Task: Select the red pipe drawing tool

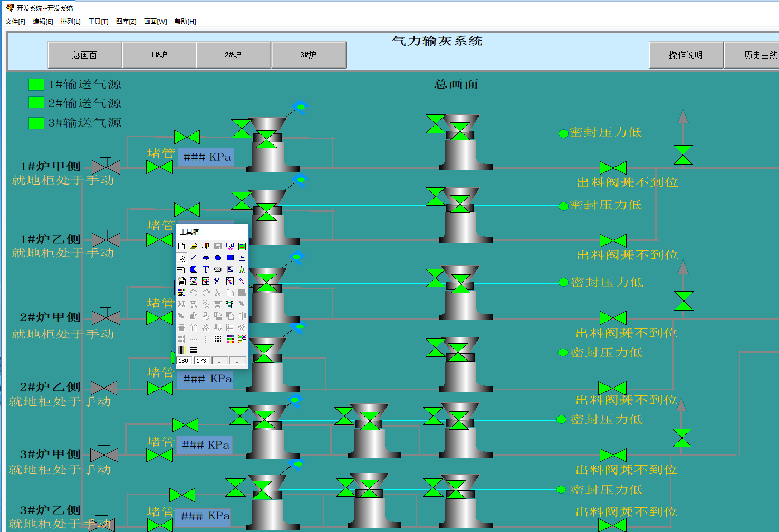Action: 181,269
